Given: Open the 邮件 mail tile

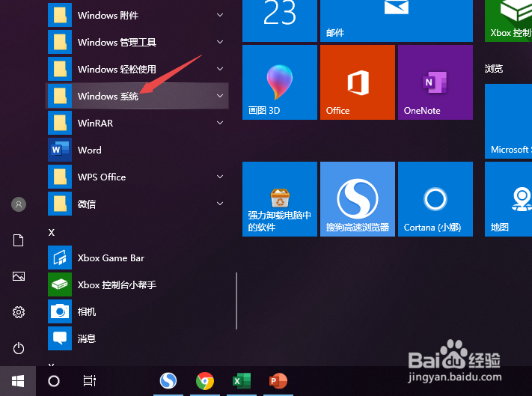Looking at the screenshot, I should 397,21.
